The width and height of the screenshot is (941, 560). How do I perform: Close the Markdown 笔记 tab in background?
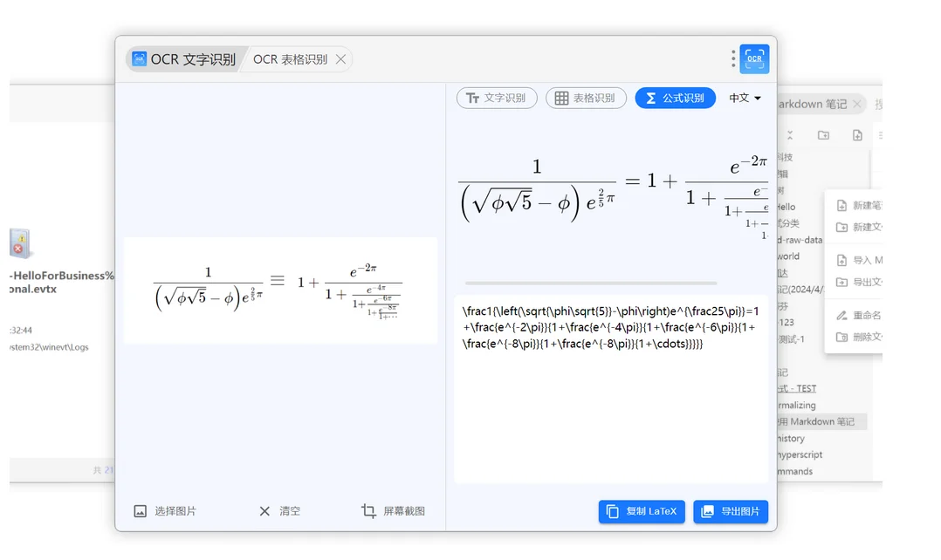[857, 104]
